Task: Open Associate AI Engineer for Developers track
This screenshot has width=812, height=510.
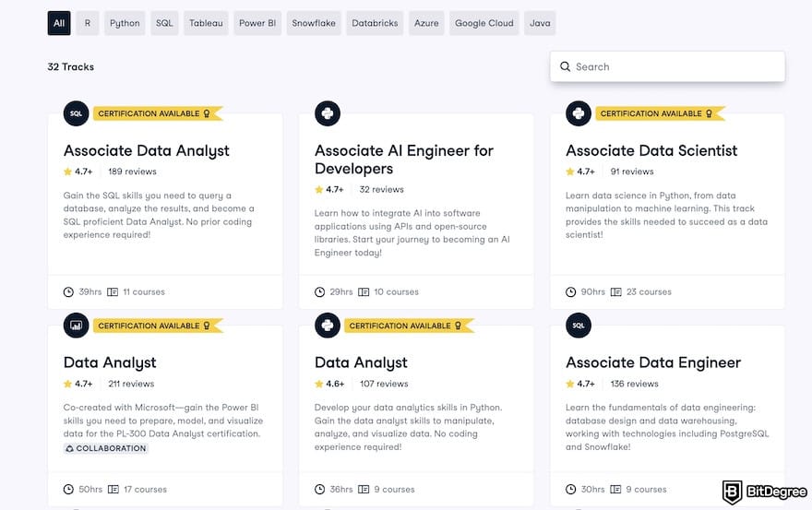Action: 404,160
